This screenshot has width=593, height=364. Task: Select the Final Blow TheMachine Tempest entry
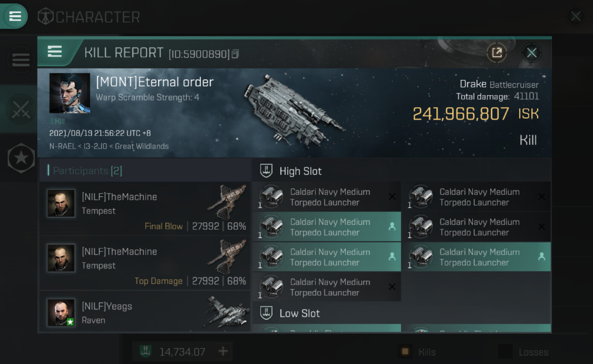click(145, 209)
